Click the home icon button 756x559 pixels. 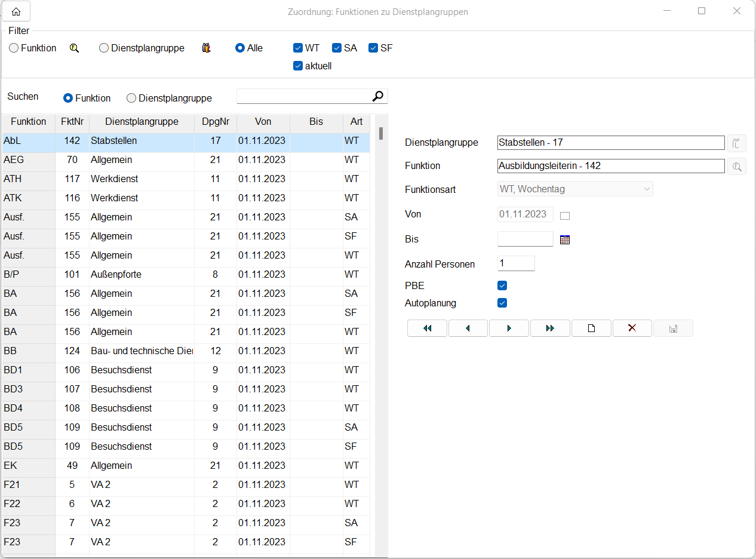[16, 11]
